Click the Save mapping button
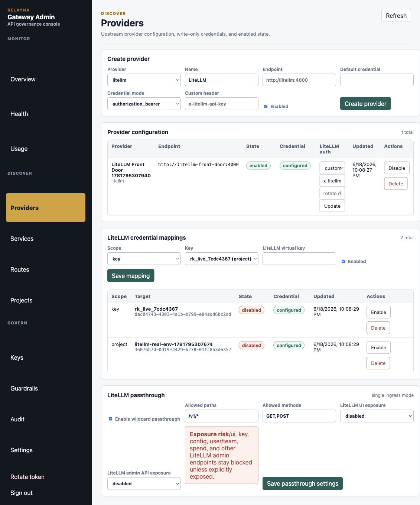This screenshot has width=420, height=505. click(x=131, y=276)
